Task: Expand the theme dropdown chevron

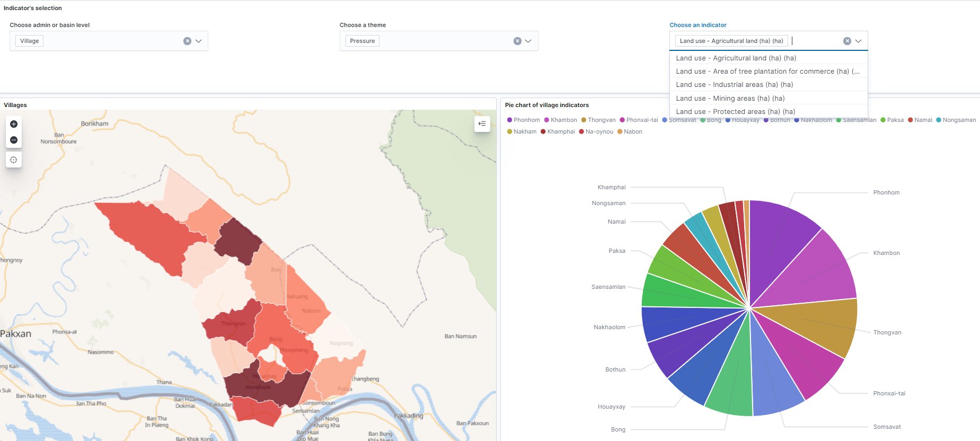Action: (528, 41)
